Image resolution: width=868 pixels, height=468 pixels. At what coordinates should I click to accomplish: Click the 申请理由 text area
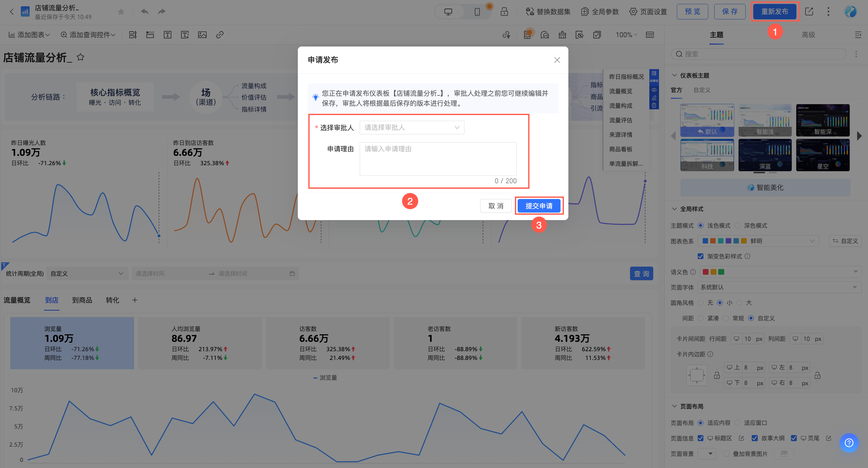[438, 158]
